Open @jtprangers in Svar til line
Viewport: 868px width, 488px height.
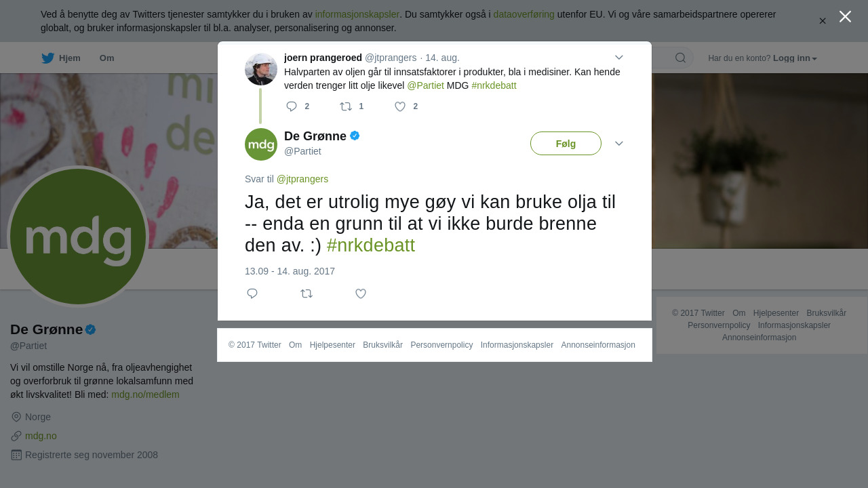click(302, 179)
